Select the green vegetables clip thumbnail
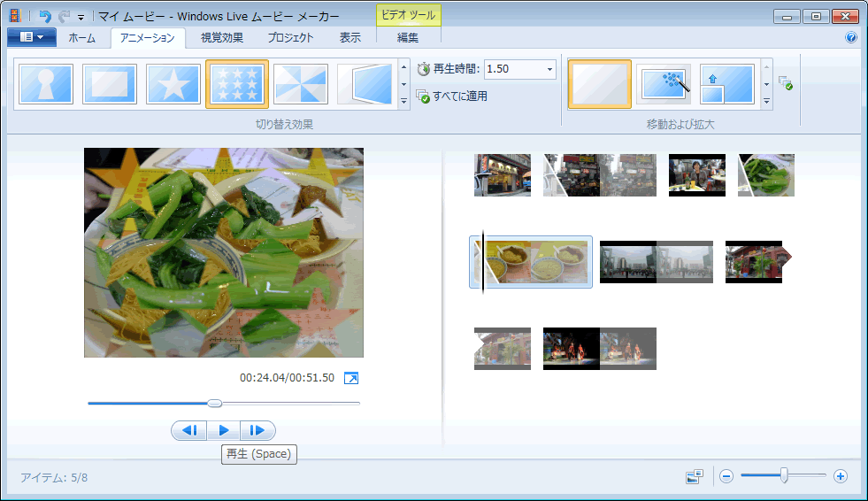 click(766, 174)
